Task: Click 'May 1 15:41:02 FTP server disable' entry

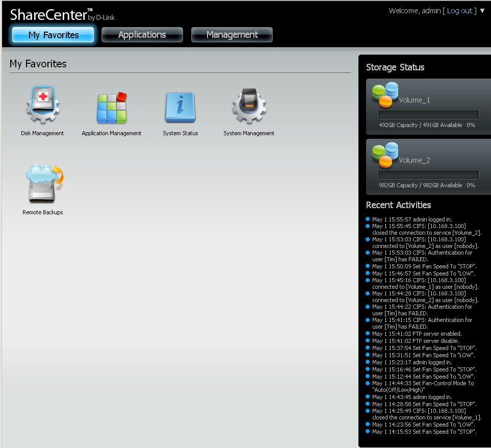Action: 416,341
